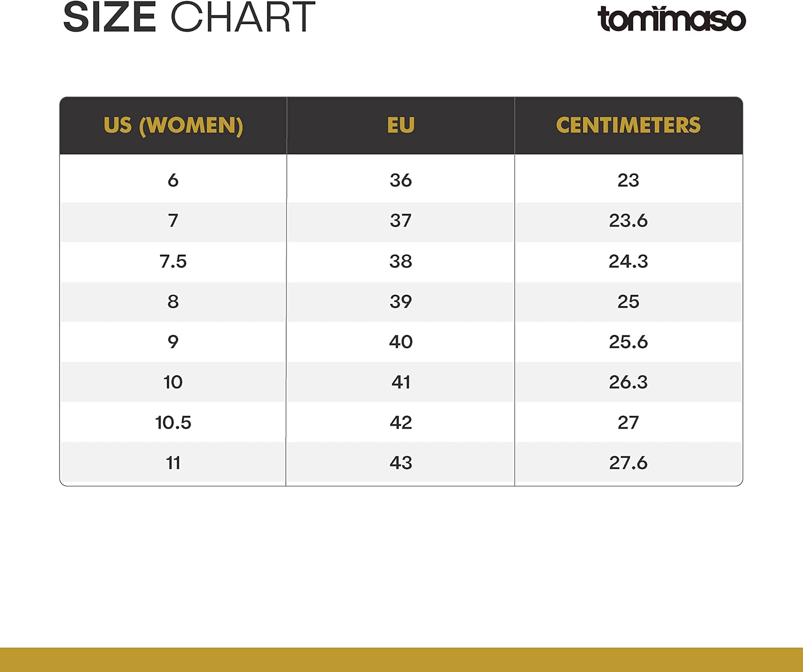Screen dimensions: 803x672
Task: Select the 25.6 centimeters cell
Action: 628,342
